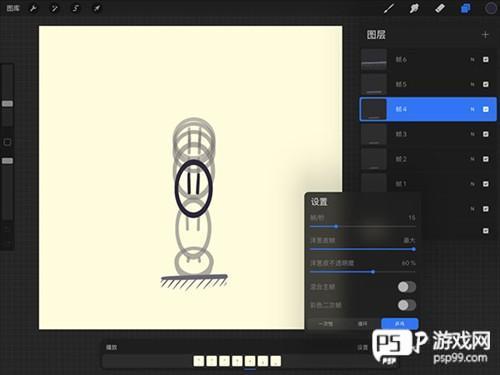
Task: Activate the Selection S tool
Action: [x=76, y=8]
